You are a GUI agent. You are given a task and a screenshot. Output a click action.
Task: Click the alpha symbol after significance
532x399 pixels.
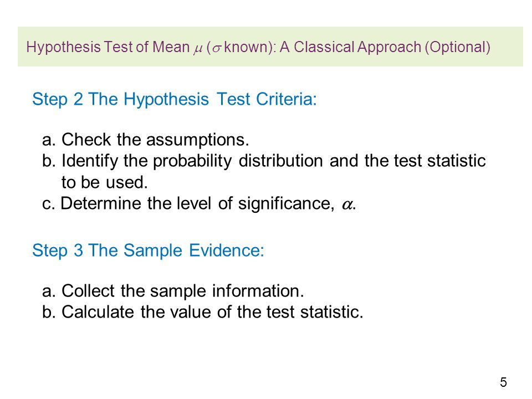(x=347, y=205)
